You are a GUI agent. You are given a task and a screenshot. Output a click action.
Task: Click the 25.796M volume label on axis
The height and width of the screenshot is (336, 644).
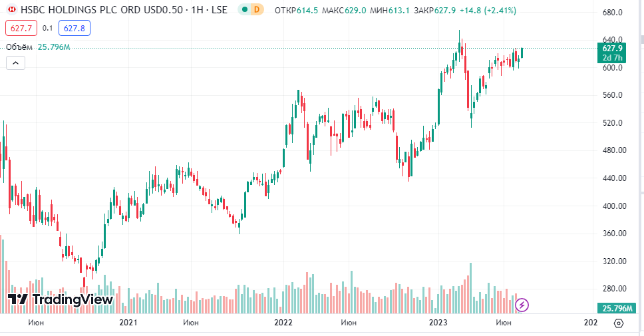click(617, 308)
